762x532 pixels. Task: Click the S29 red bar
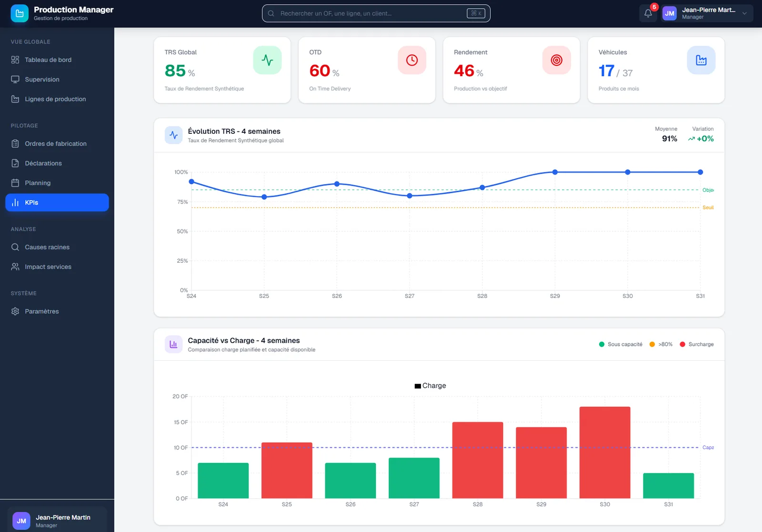(541, 463)
